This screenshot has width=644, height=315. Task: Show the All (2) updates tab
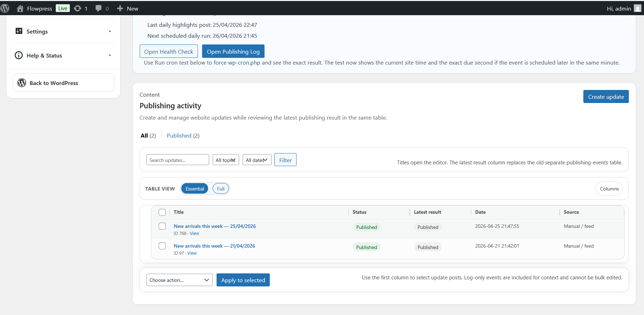coord(148,135)
